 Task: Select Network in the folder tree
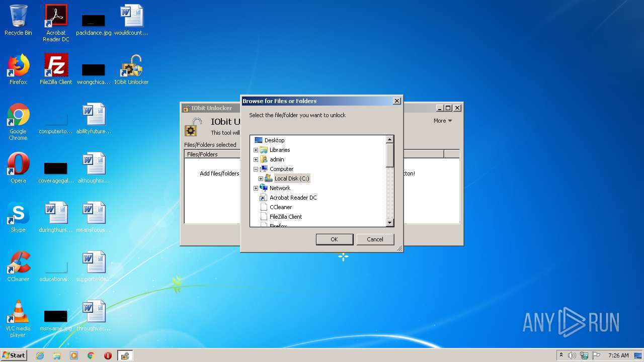280,188
